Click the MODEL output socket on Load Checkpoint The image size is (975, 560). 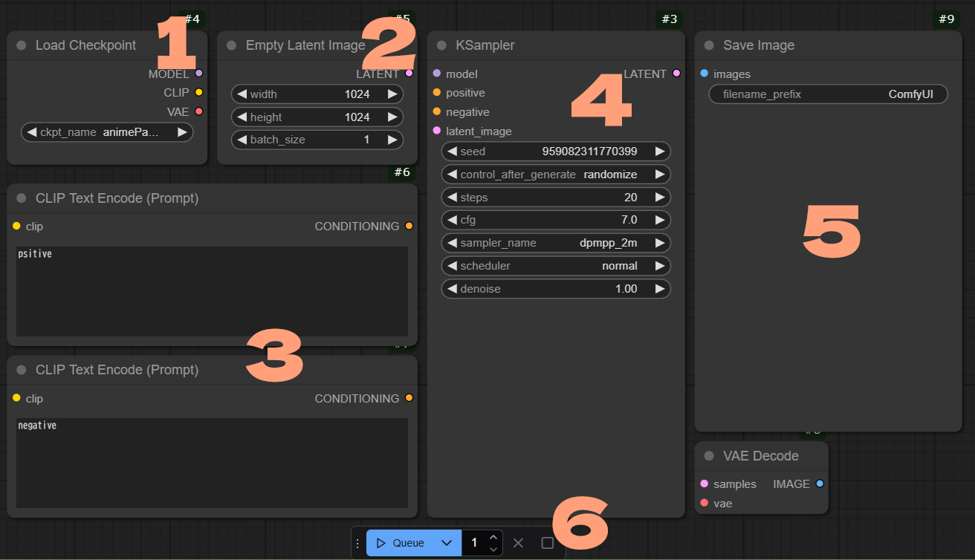click(x=198, y=74)
